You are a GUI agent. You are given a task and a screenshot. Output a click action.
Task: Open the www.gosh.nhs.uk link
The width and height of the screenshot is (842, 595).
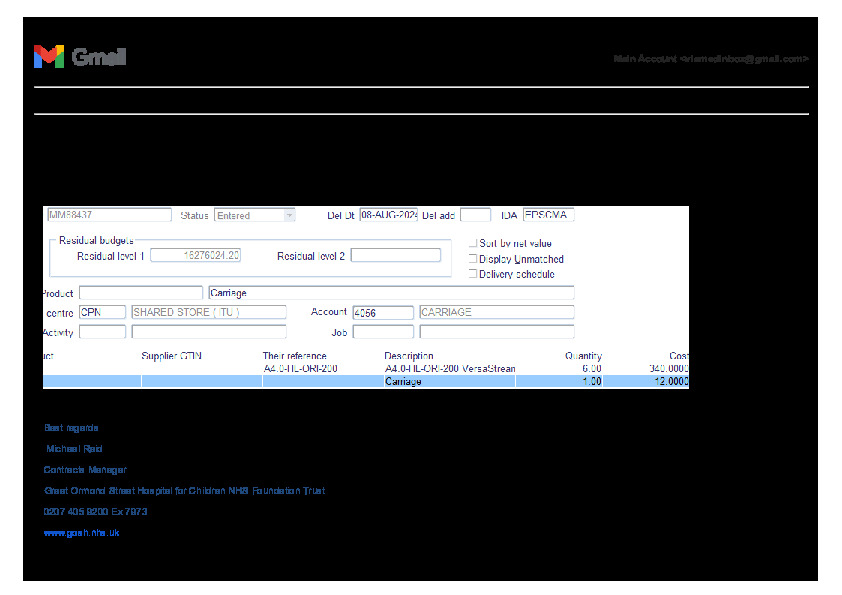click(82, 533)
